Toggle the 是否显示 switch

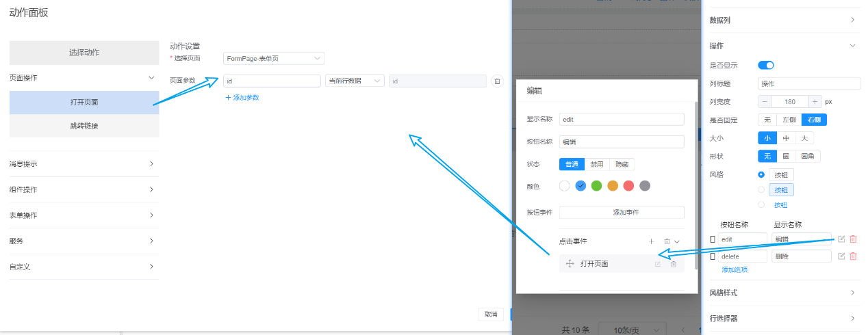[765, 65]
